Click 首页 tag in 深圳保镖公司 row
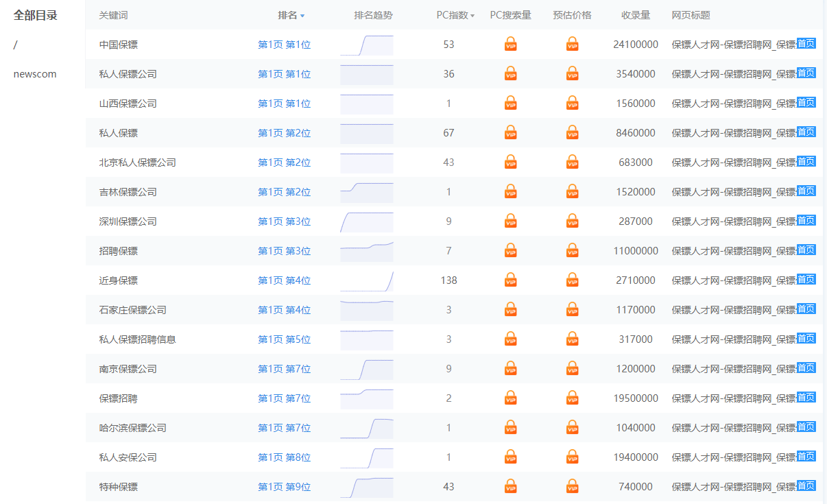Image resolution: width=827 pixels, height=504 pixels. [x=806, y=220]
